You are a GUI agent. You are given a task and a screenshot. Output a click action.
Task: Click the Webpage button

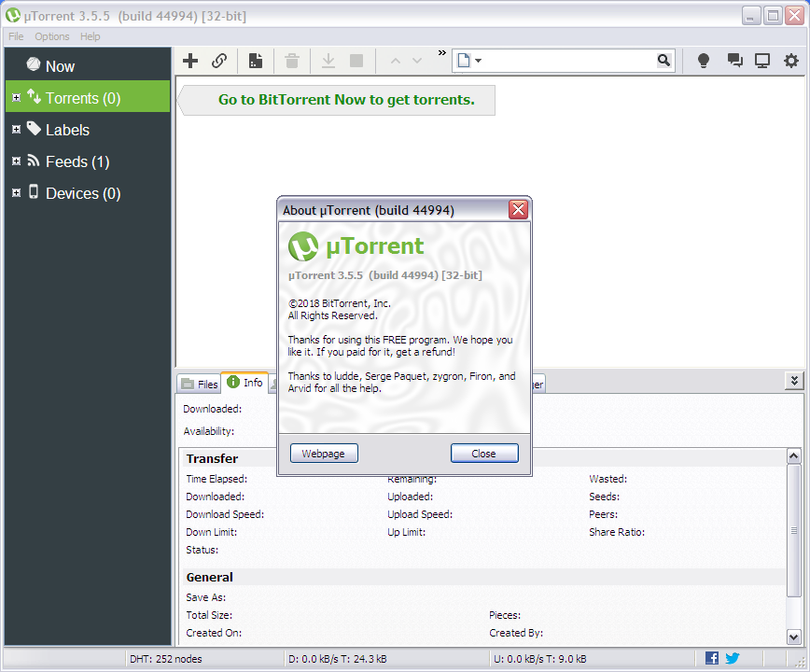324,454
